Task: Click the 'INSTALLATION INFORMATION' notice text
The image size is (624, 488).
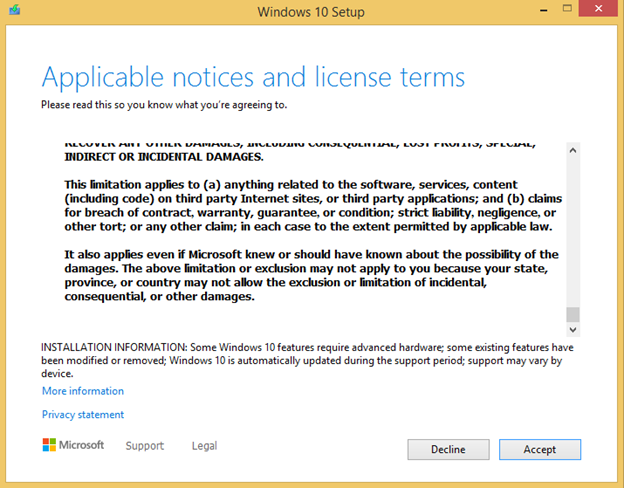Action: point(307,360)
